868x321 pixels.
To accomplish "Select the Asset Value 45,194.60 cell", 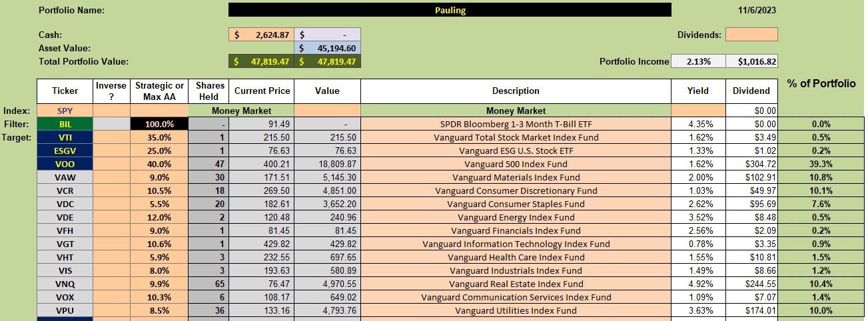I will [327, 48].
